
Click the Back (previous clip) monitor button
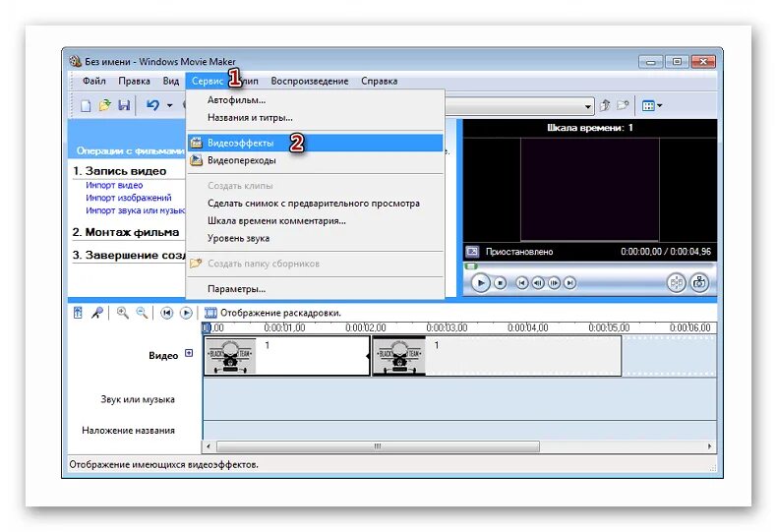(x=522, y=283)
